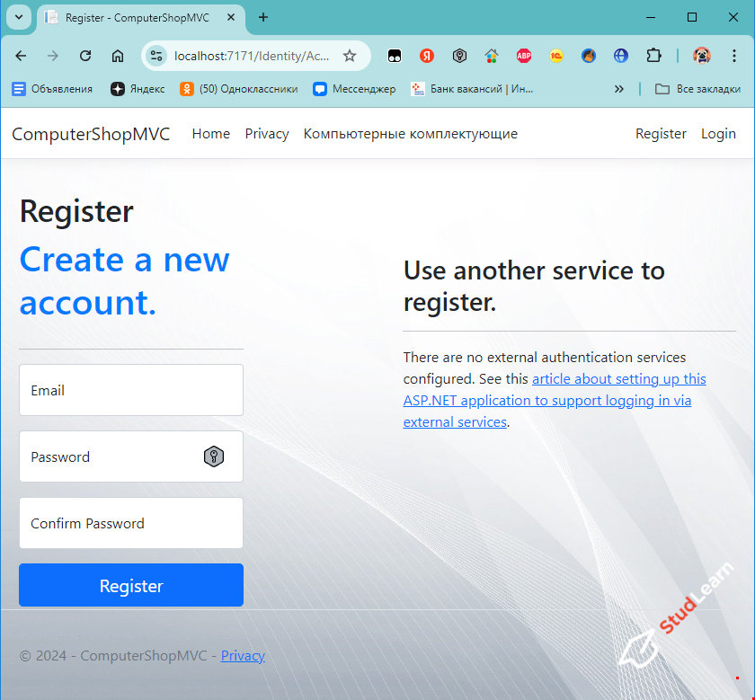Open the three-dot browser menu
The width and height of the screenshot is (755, 700).
[735, 55]
